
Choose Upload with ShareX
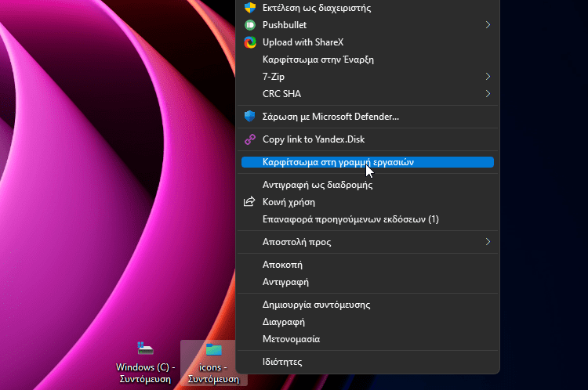click(368, 42)
